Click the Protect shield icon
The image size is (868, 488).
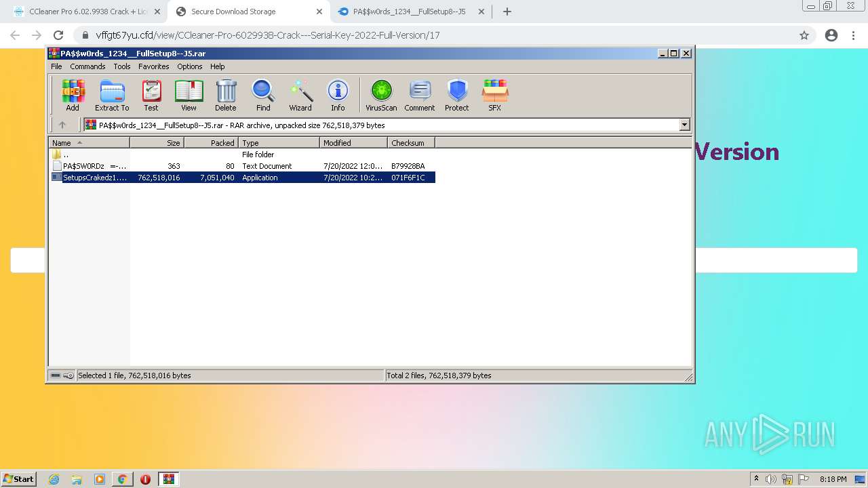457,95
